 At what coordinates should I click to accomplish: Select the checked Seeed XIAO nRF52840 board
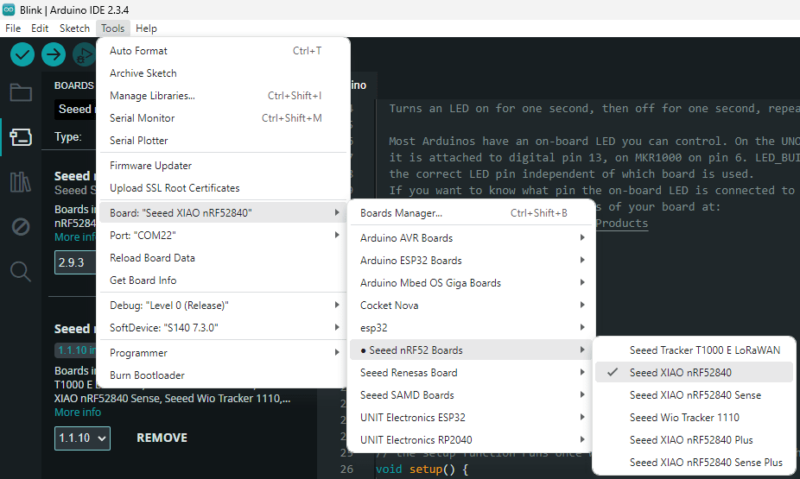click(678, 372)
